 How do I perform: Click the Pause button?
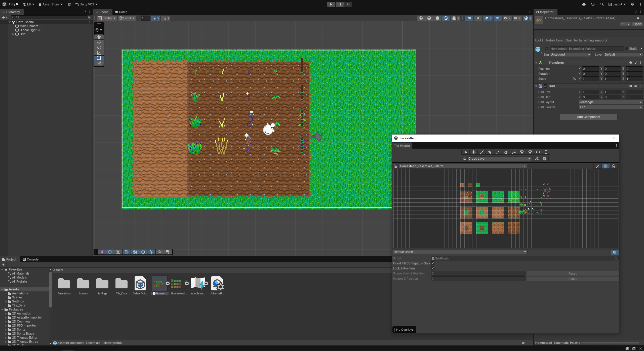[x=339, y=4]
